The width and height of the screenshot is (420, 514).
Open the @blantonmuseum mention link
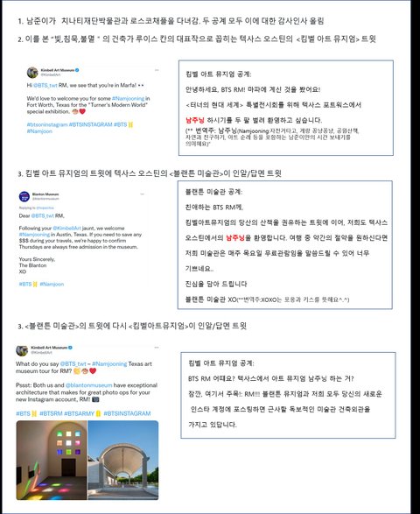tap(88, 385)
